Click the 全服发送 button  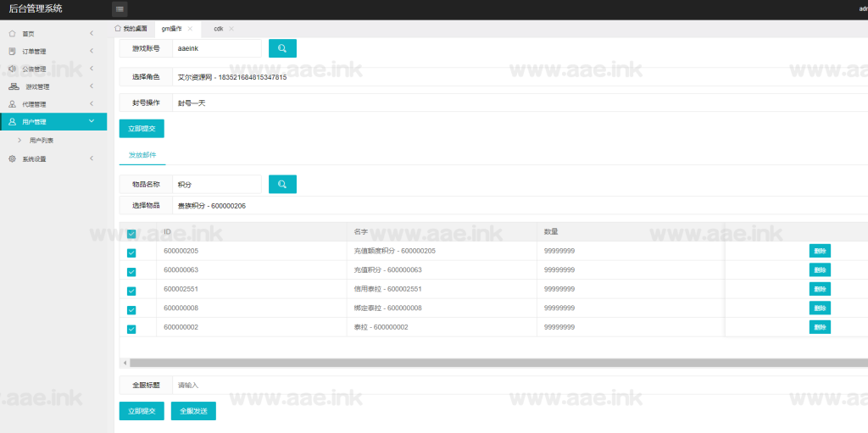click(x=193, y=411)
